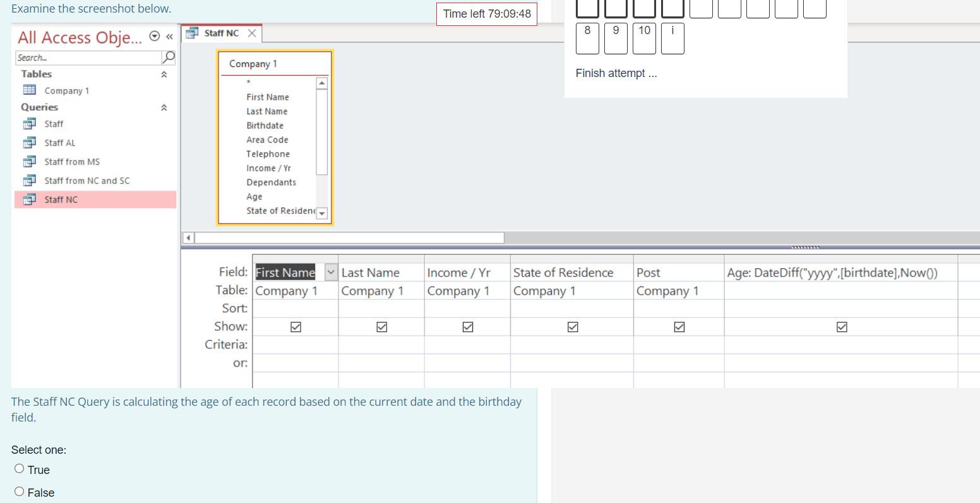The width and height of the screenshot is (980, 503).
Task: Open the Staff query from navigation pane
Action: click(x=53, y=124)
